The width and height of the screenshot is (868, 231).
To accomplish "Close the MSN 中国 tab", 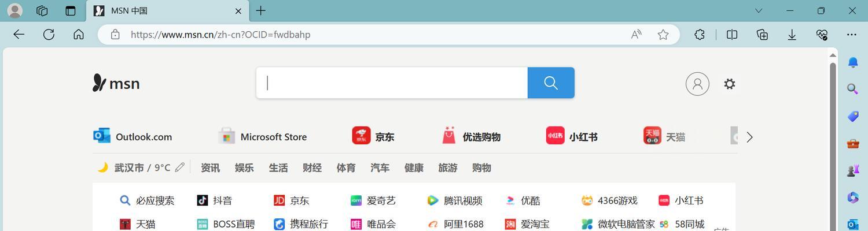I will 238,11.
